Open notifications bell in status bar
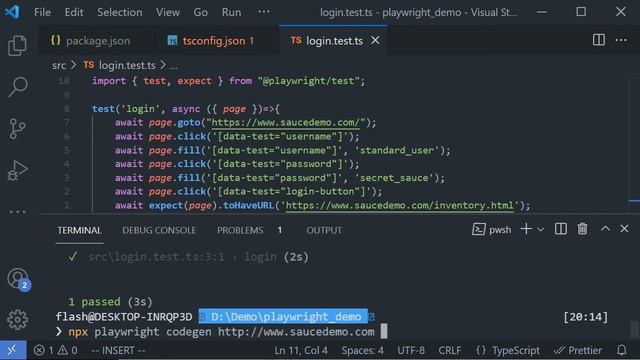The height and width of the screenshot is (360, 640). click(x=622, y=350)
